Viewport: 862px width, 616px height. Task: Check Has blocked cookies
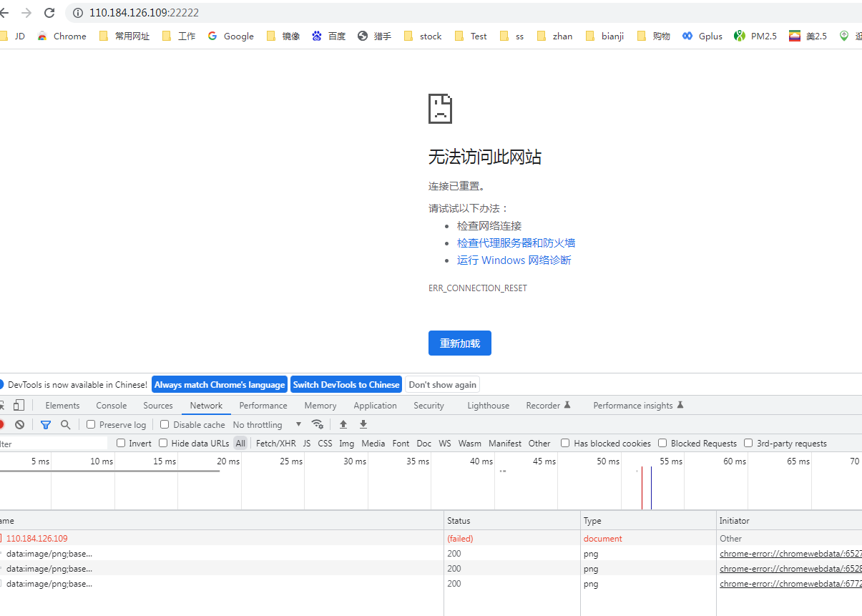click(565, 443)
